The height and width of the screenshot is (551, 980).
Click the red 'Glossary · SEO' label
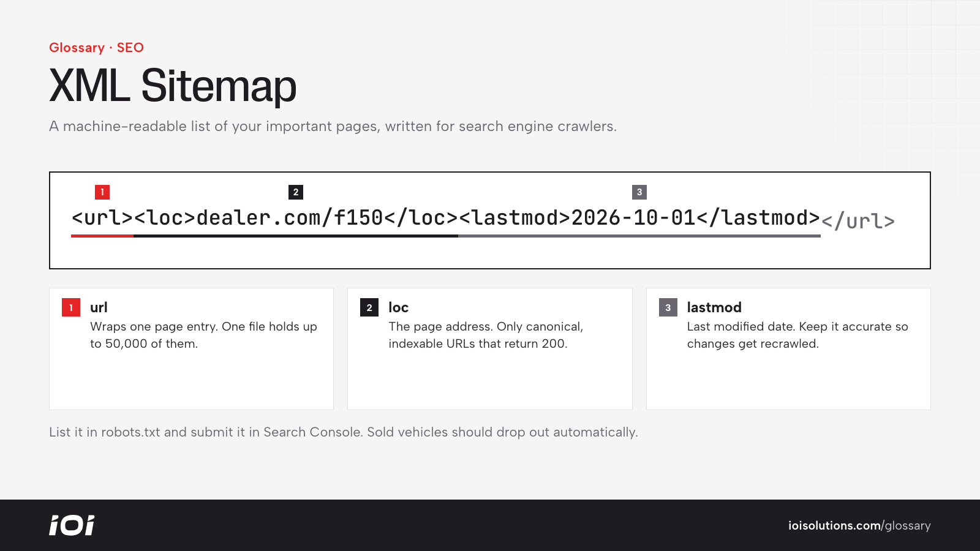(96, 48)
